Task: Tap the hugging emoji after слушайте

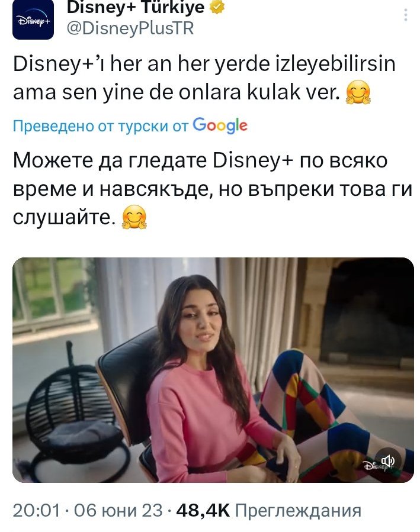Action: (134, 217)
